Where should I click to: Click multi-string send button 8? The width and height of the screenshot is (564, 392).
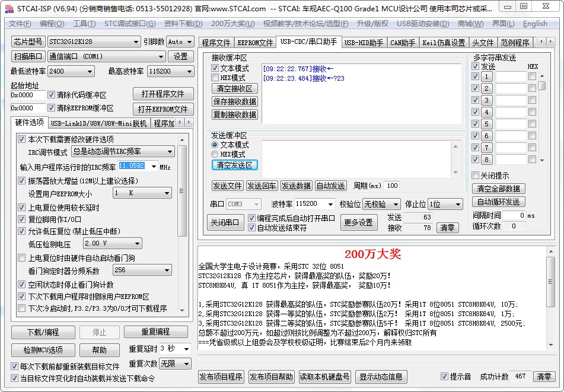(x=486, y=160)
